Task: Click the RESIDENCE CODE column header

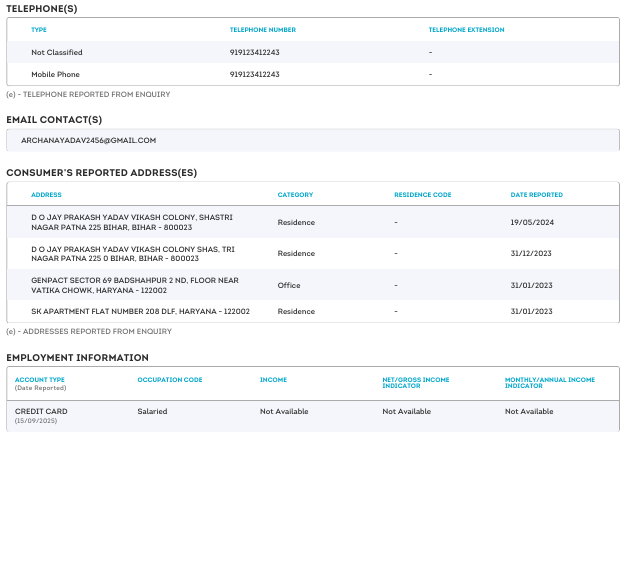Action: pyautogui.click(x=422, y=195)
